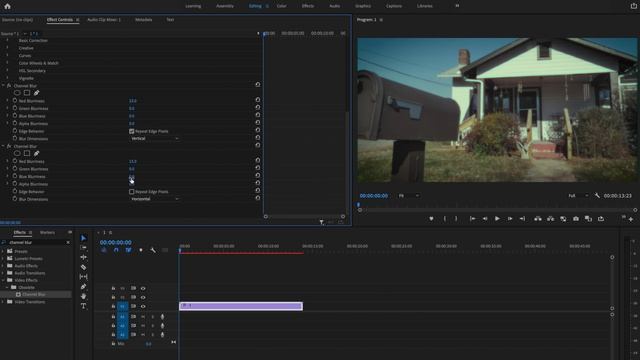
Task: Play the sequence in Program Monitor
Action: 497,219
